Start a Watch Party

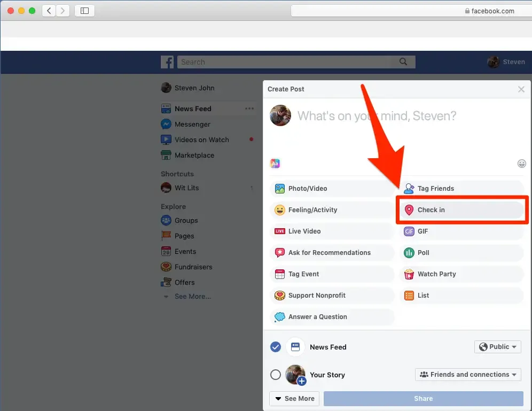[x=436, y=274]
